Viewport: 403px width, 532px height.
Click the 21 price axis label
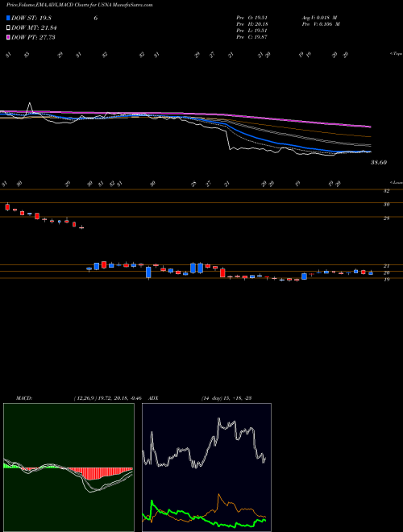click(386, 266)
